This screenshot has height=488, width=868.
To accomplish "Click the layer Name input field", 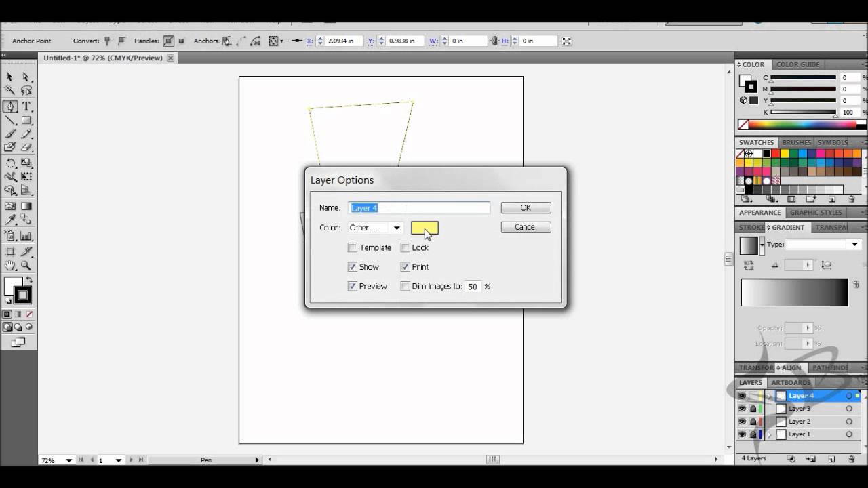I will pos(419,208).
